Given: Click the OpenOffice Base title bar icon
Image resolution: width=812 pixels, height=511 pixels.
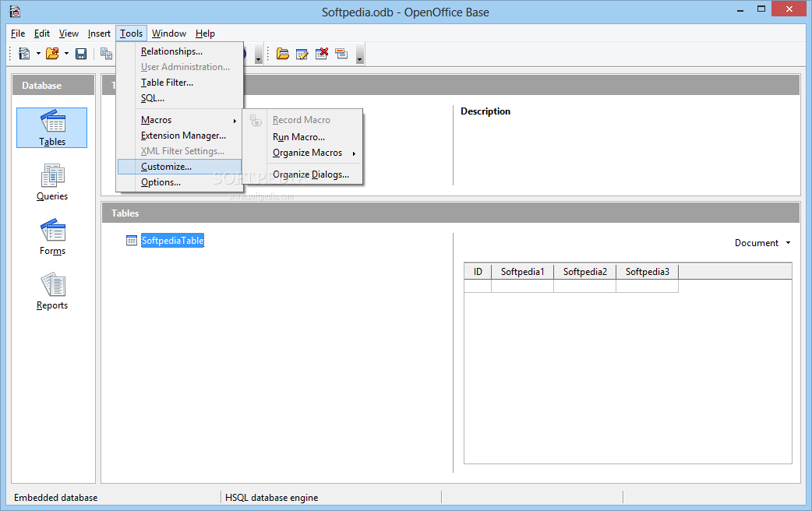Looking at the screenshot, I should (15, 11).
